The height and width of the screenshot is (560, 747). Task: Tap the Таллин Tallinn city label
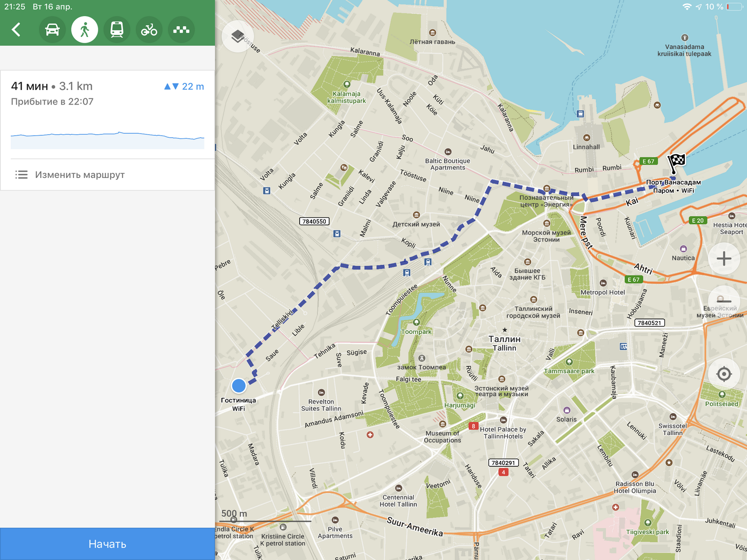[x=504, y=343]
